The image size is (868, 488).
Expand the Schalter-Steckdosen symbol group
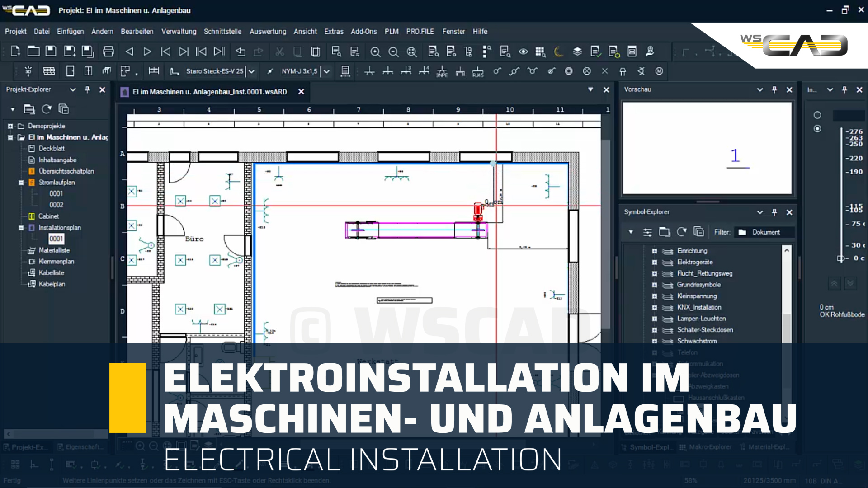(655, 330)
